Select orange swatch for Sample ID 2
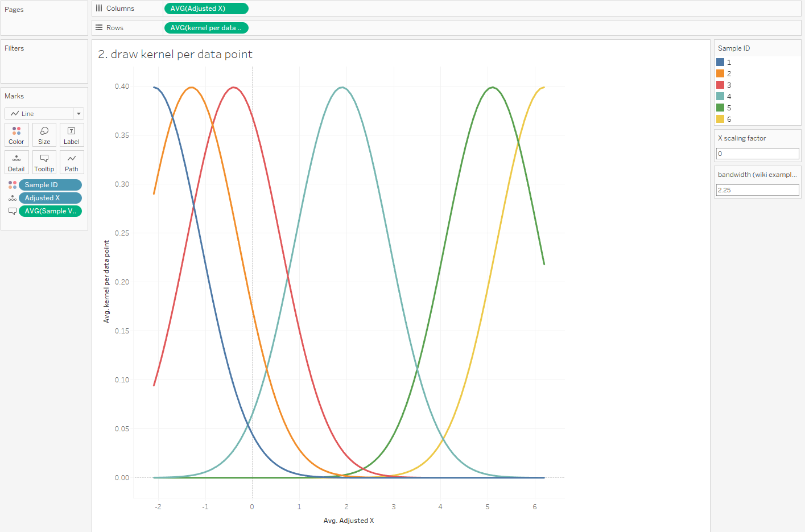805x532 pixels. point(720,73)
